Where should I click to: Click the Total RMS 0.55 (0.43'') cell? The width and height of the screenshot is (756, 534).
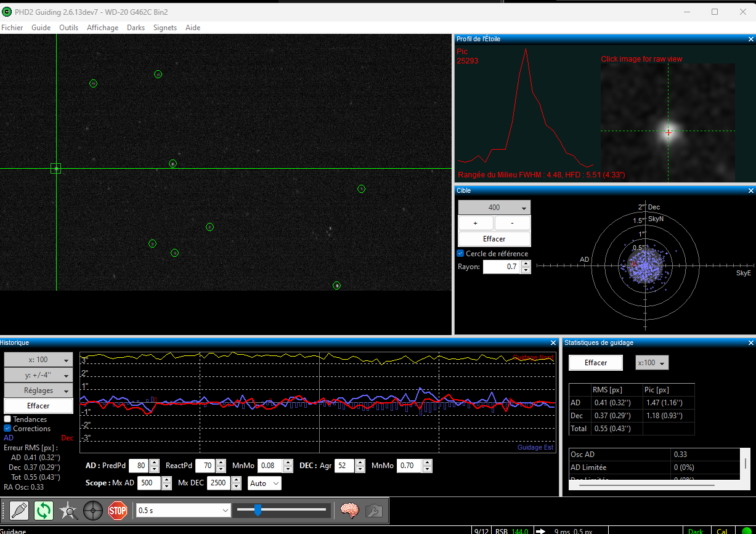[x=617, y=429]
